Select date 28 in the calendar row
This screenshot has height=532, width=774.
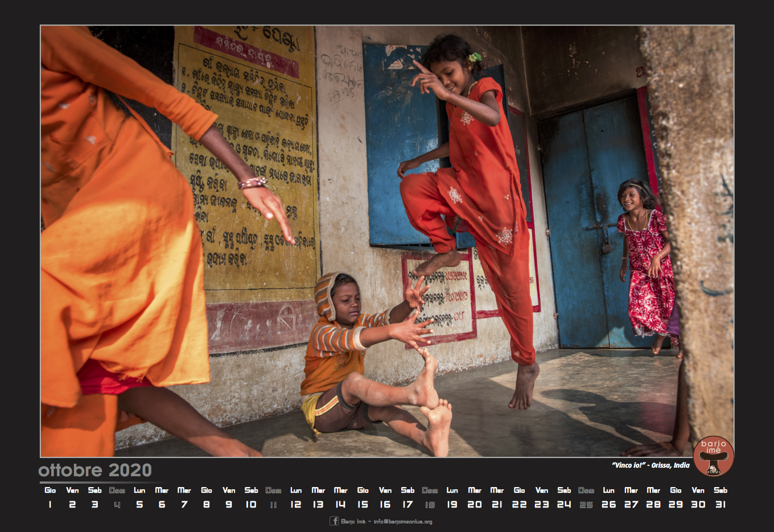tap(653, 504)
